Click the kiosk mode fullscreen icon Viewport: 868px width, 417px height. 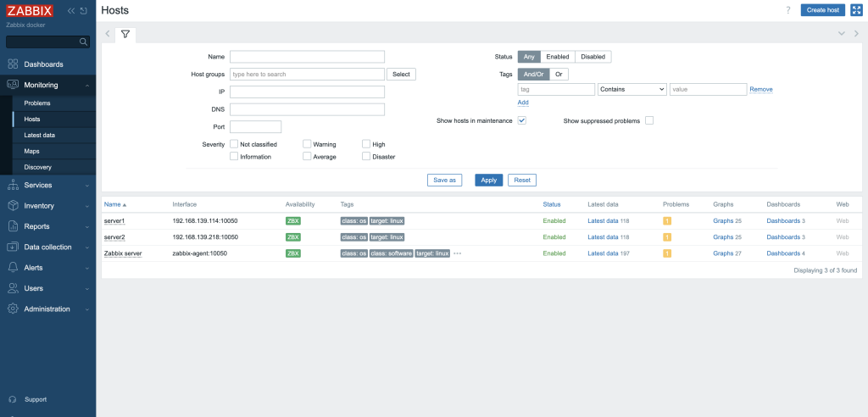coord(856,10)
